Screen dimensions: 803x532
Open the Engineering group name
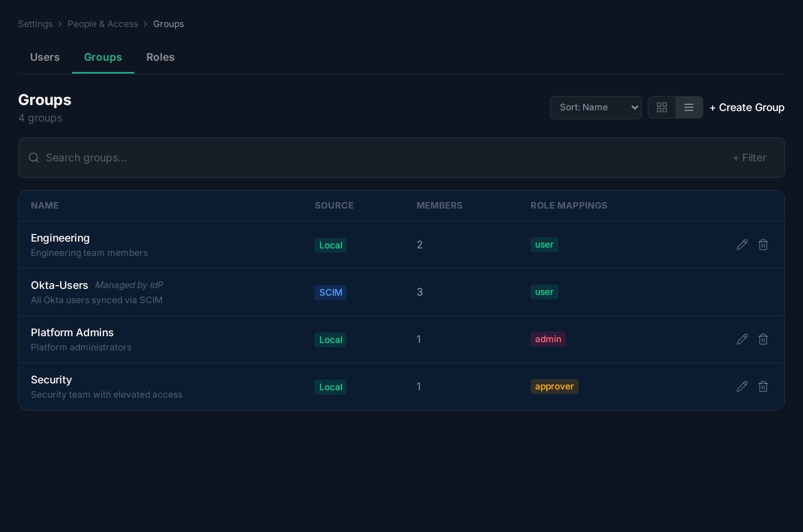(60, 238)
